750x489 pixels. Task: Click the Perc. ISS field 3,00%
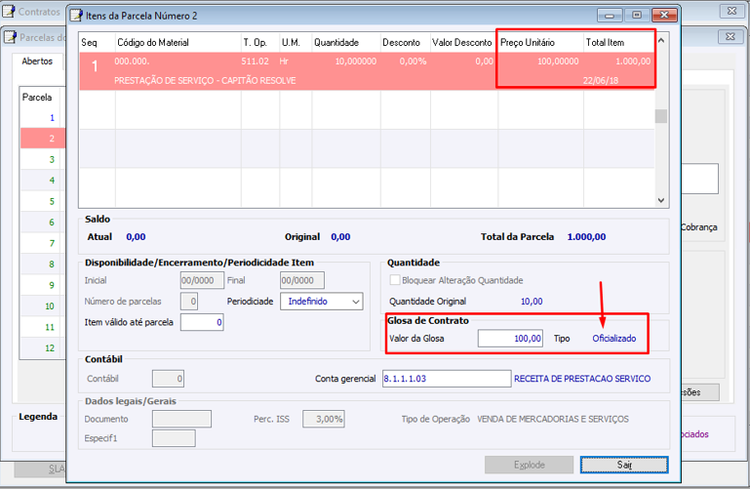323,419
